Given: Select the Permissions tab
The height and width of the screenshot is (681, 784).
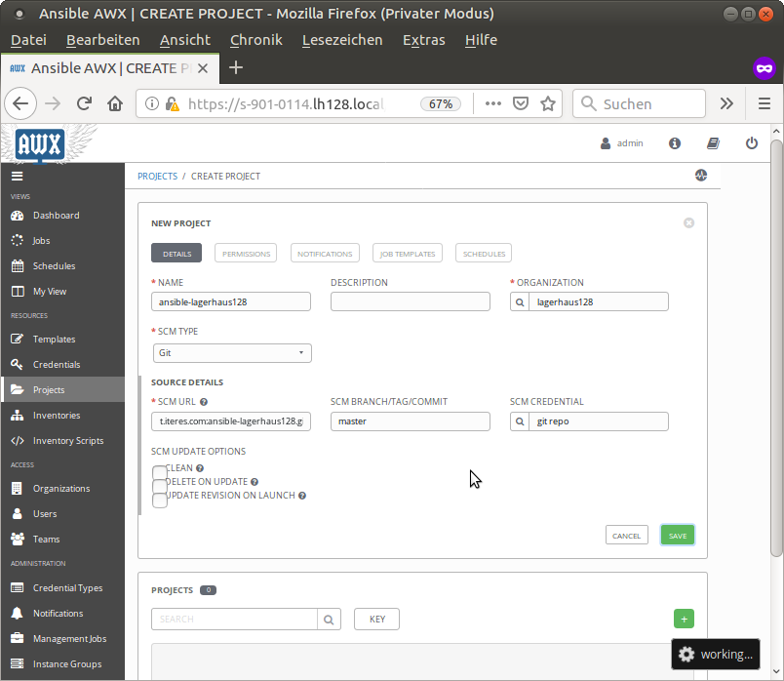Looking at the screenshot, I should coord(247,254).
